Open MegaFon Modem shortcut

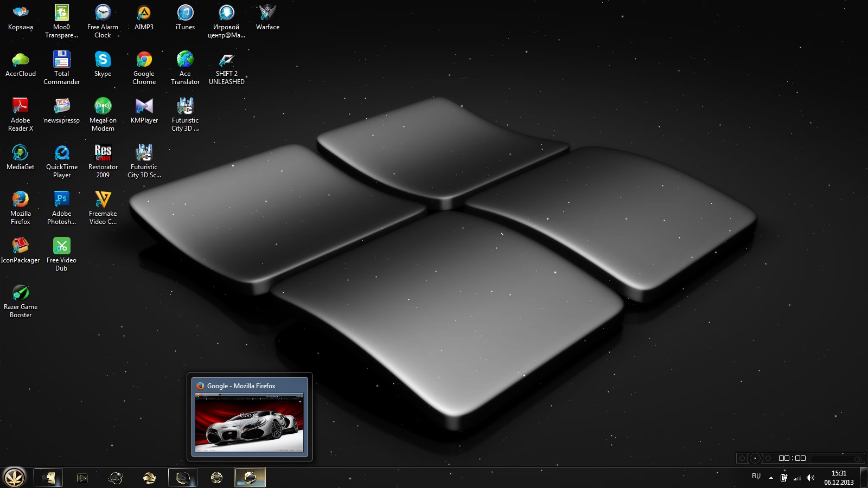point(103,114)
